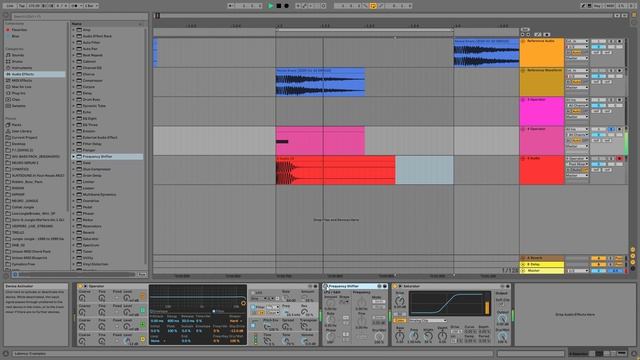Click the Tap tempo button
Screen dimensions: 640x360
[x=22, y=6]
